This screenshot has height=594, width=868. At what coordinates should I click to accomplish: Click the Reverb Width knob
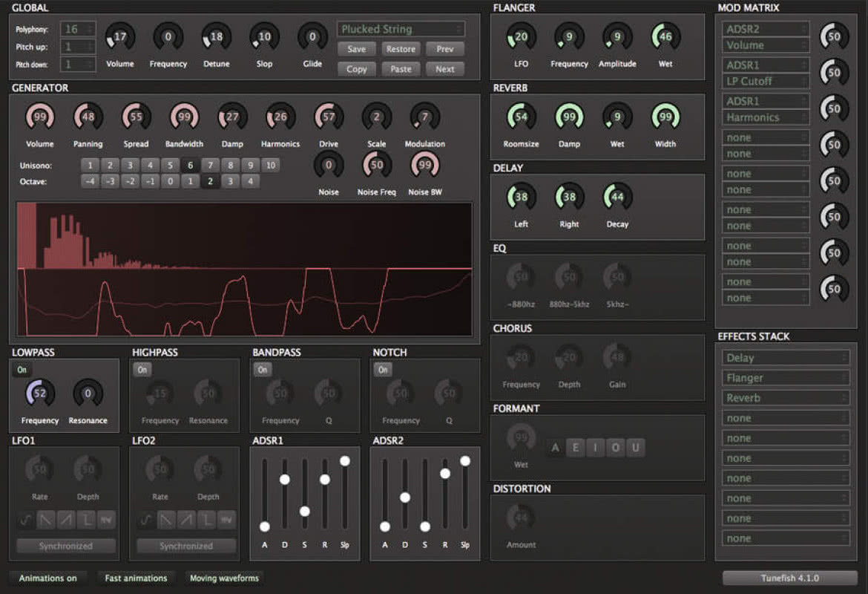665,117
